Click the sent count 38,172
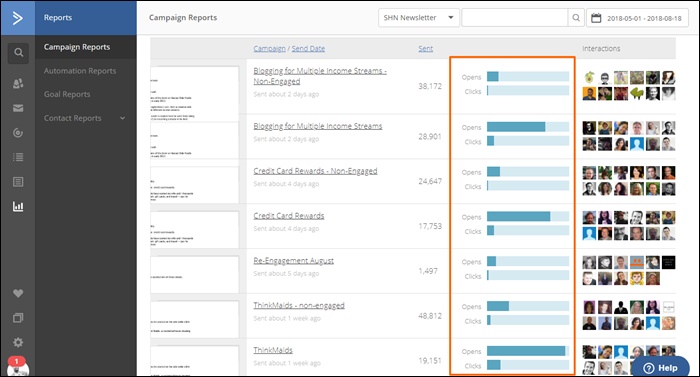The image size is (700, 377). point(430,86)
